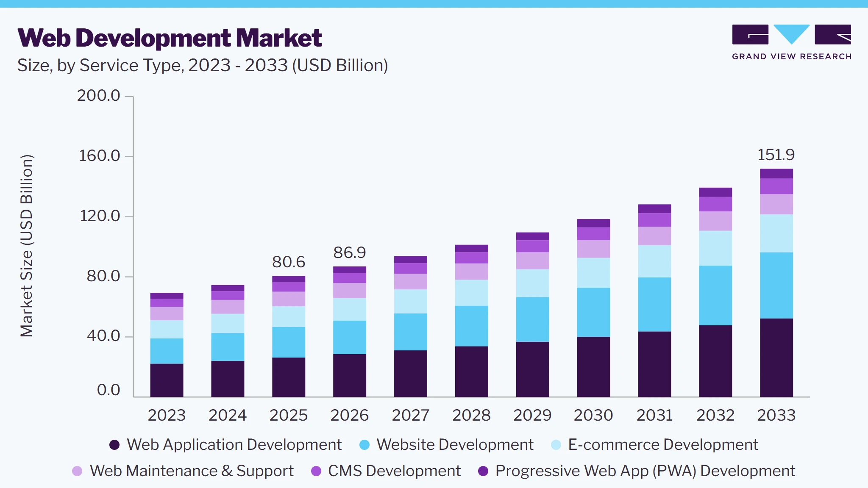Select the Web Application Development legend label
868x488 pixels.
click(x=234, y=445)
